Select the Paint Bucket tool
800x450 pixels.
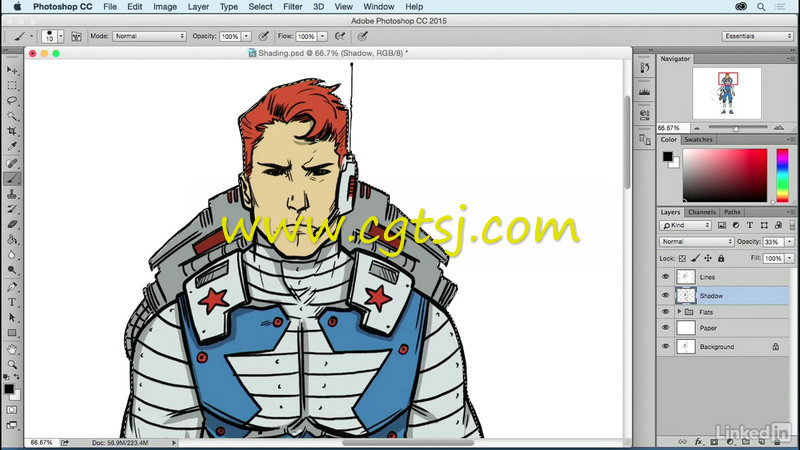[x=12, y=240]
